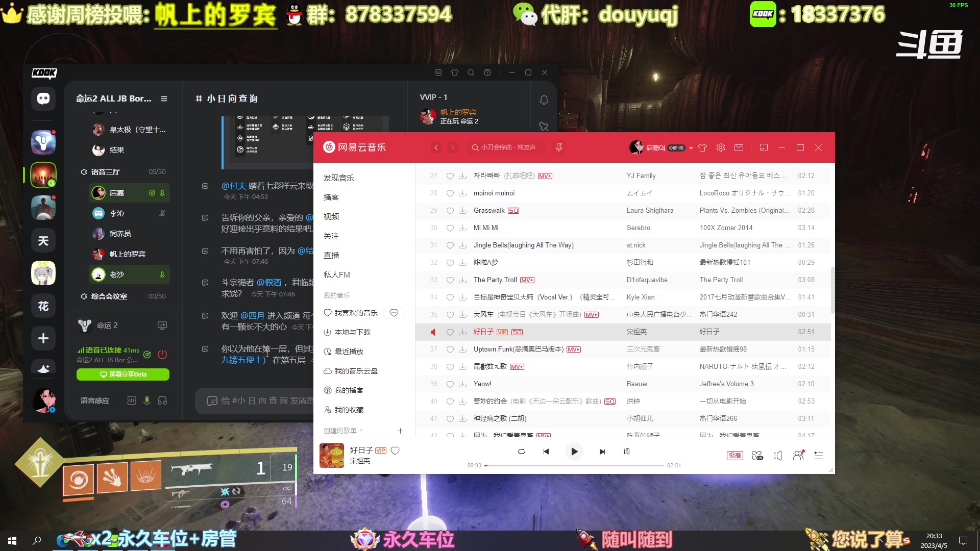Open MV badge for Uptown Funk
Viewport: 980px width, 551px height.
(x=574, y=349)
